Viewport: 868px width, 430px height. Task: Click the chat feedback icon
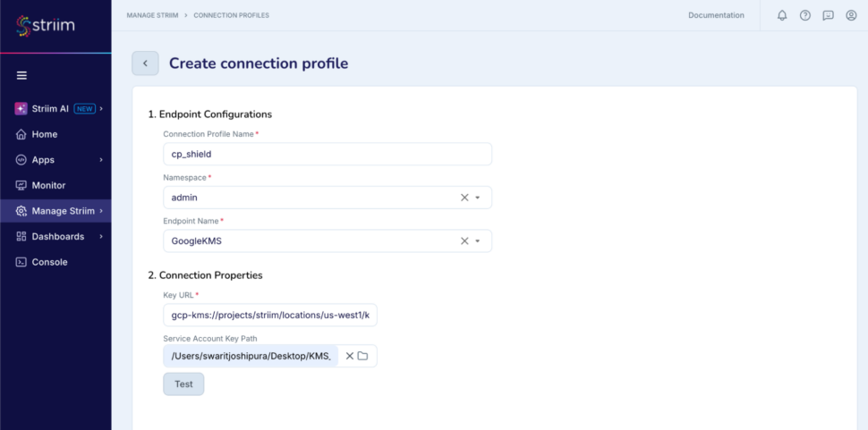click(x=829, y=15)
